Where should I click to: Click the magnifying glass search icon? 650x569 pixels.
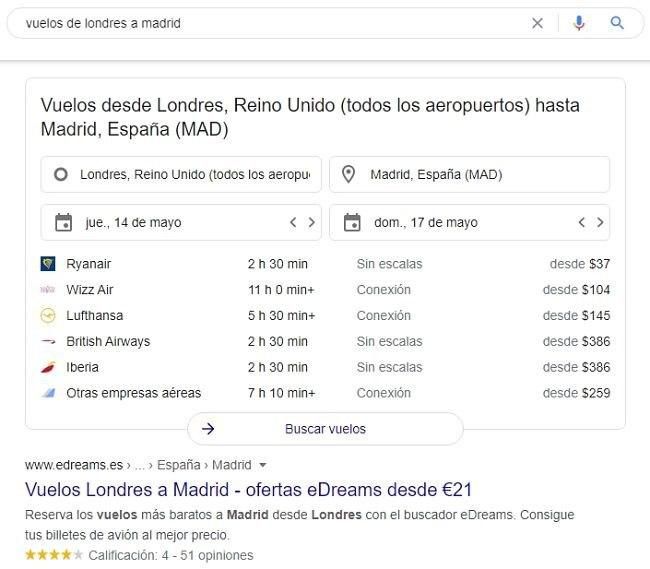(617, 23)
